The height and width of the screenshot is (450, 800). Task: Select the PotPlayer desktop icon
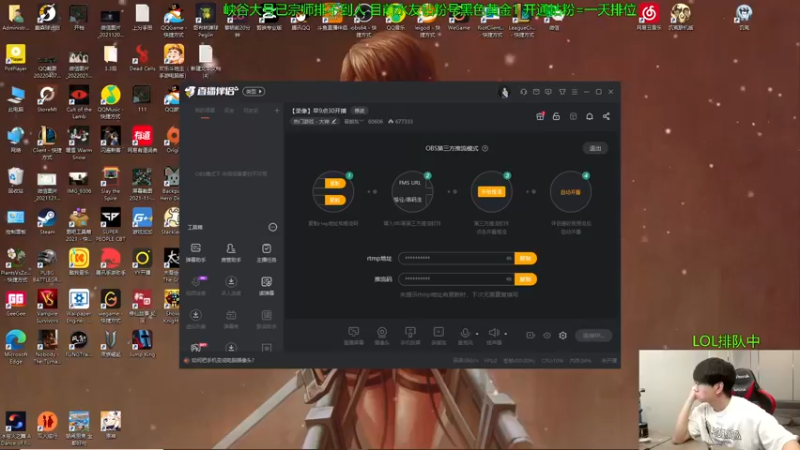tap(15, 58)
